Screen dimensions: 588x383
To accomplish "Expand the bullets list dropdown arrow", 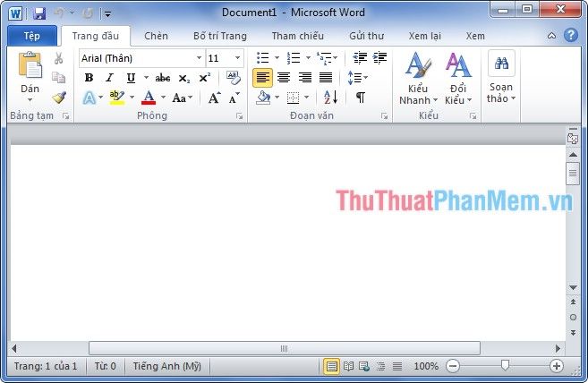I will (x=277, y=58).
